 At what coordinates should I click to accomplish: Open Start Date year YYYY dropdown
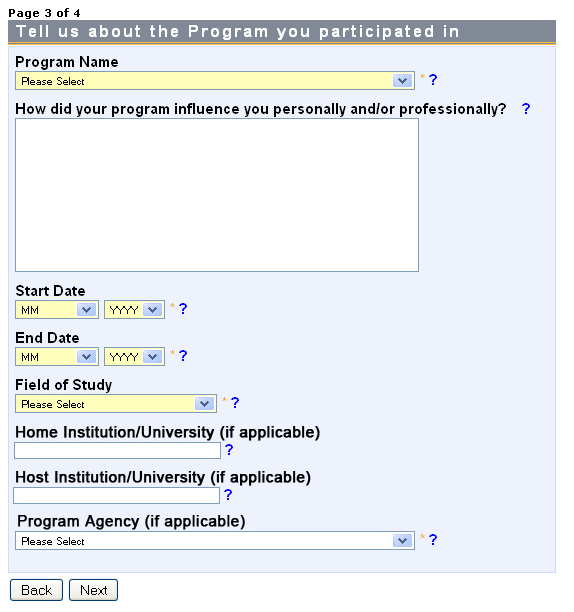pos(135,310)
